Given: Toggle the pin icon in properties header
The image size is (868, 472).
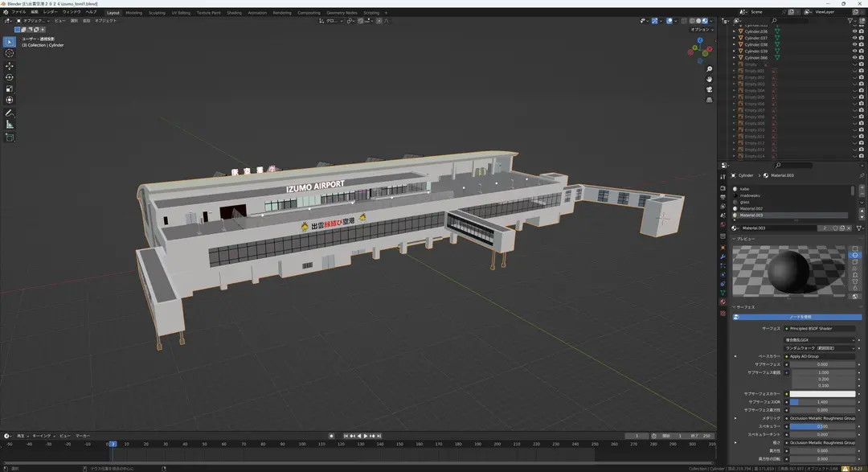Looking at the screenshot, I should point(862,175).
